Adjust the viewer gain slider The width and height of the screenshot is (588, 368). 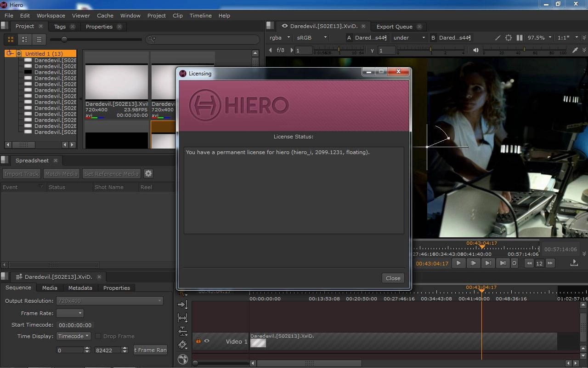pos(339,50)
